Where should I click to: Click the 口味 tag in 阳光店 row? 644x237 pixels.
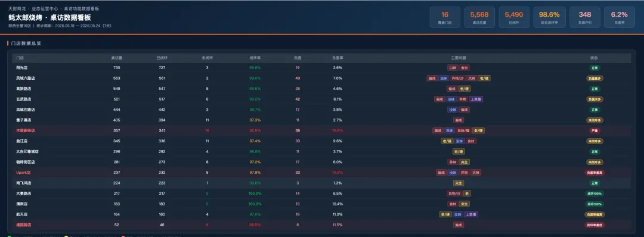tap(453, 68)
